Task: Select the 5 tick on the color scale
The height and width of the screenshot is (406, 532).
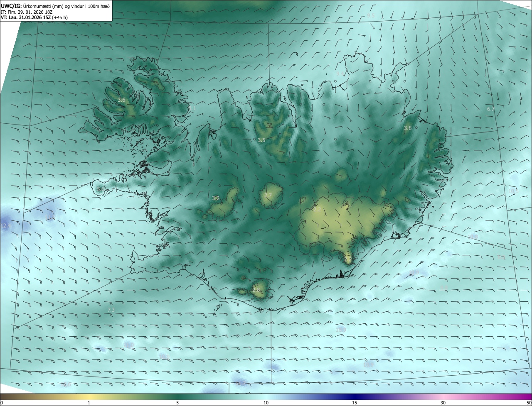Action: tap(177, 403)
